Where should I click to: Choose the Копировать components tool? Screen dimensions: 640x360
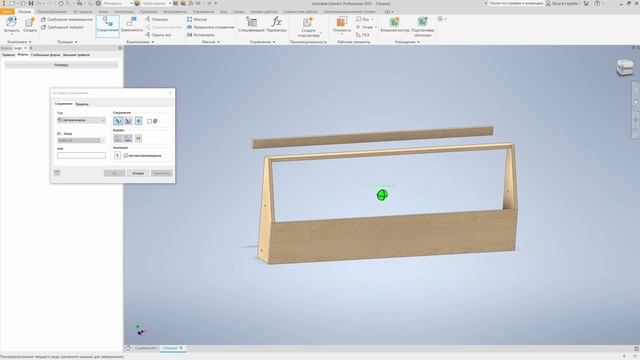pos(201,35)
